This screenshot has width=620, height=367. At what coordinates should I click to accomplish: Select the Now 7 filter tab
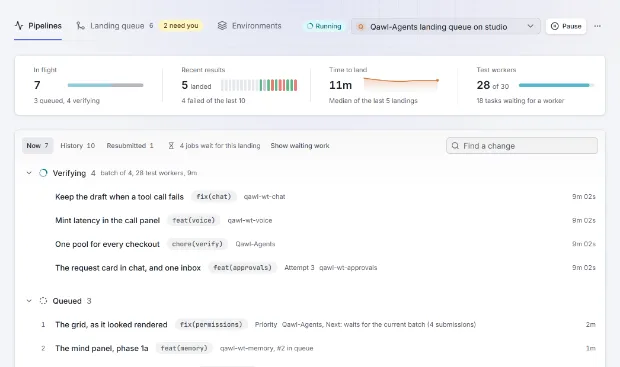(38, 146)
